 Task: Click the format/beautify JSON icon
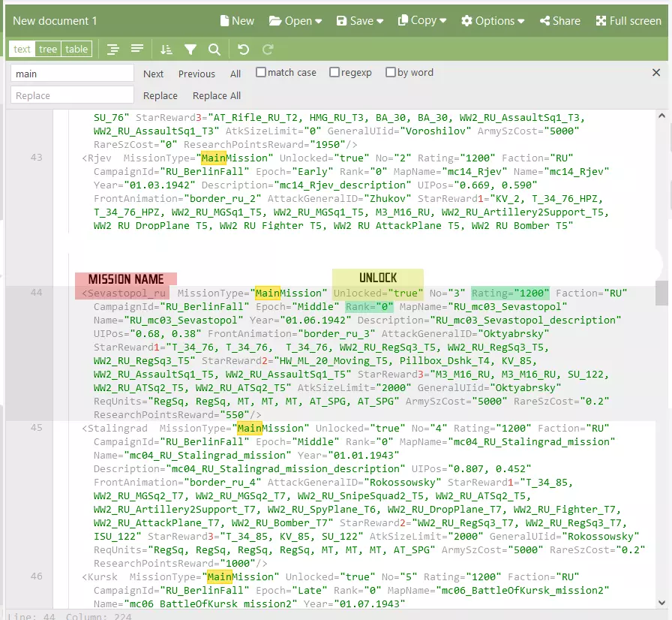click(113, 50)
